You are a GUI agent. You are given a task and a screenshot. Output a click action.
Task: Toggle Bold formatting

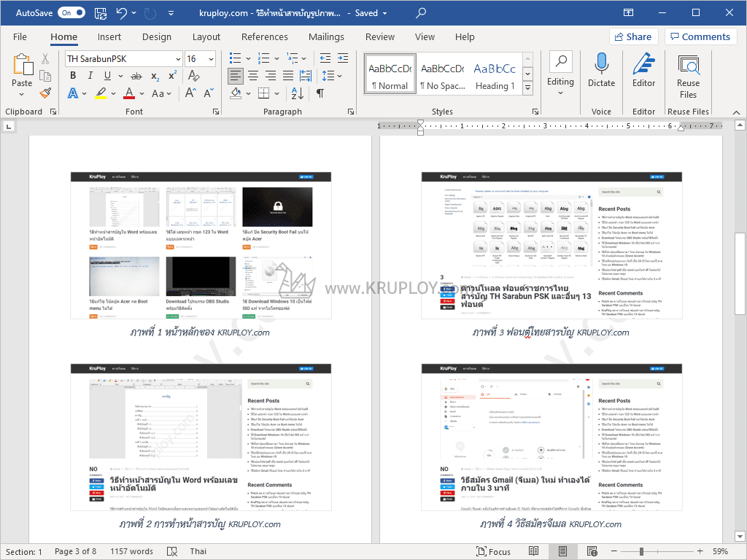(73, 76)
